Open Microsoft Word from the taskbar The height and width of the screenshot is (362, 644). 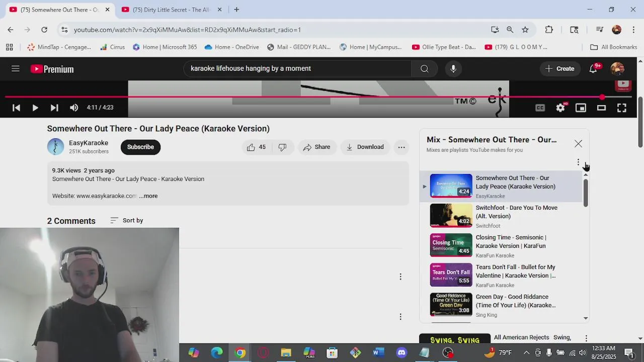click(x=379, y=352)
